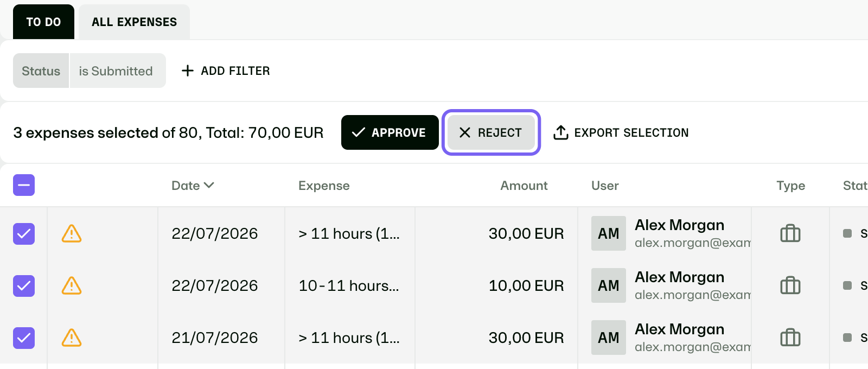Click the AM avatar in 10,00 EUR row

pos(609,285)
